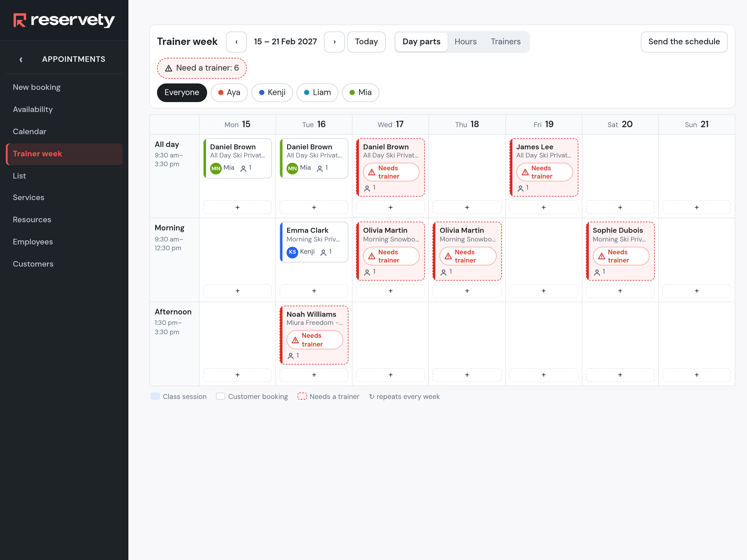Filter by trainer Kenji
This screenshot has height=560, width=747.
(x=272, y=92)
